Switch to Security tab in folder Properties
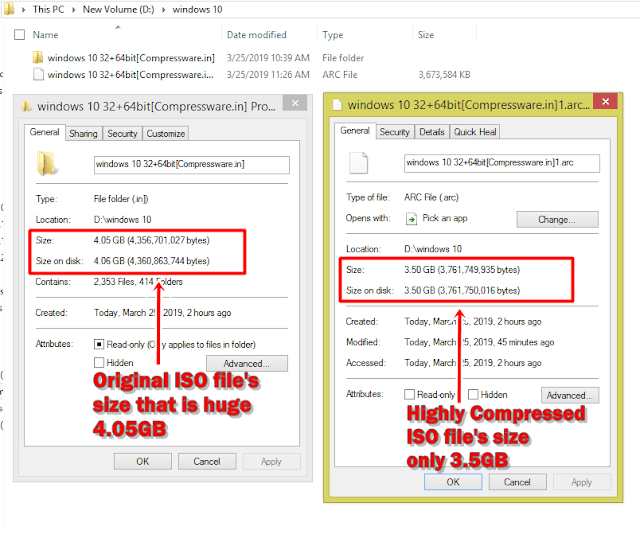Viewport: 640px width, 542px height. [122, 133]
